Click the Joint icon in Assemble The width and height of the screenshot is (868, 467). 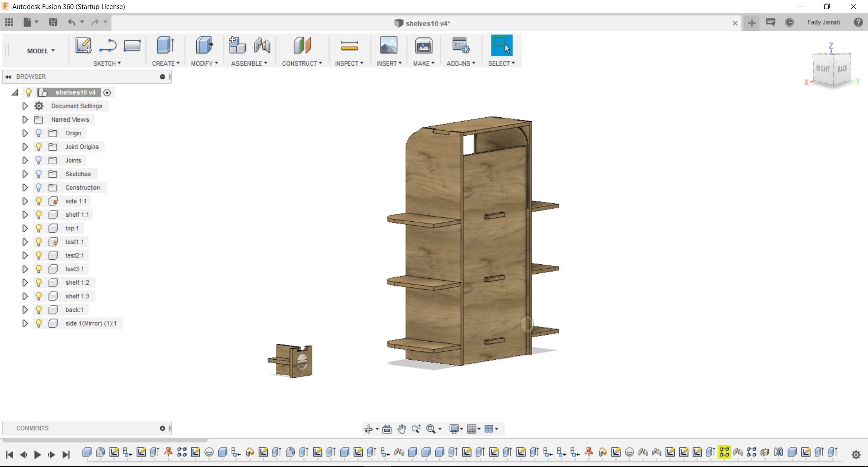click(262, 46)
